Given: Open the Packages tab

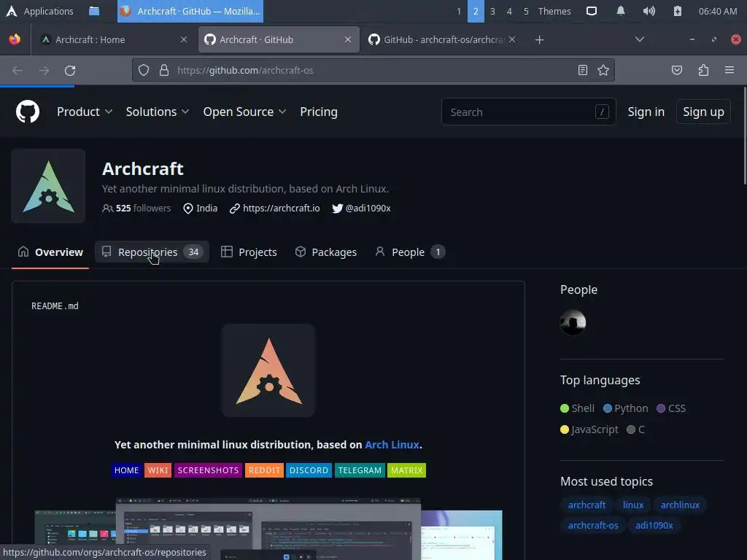Looking at the screenshot, I should [326, 252].
